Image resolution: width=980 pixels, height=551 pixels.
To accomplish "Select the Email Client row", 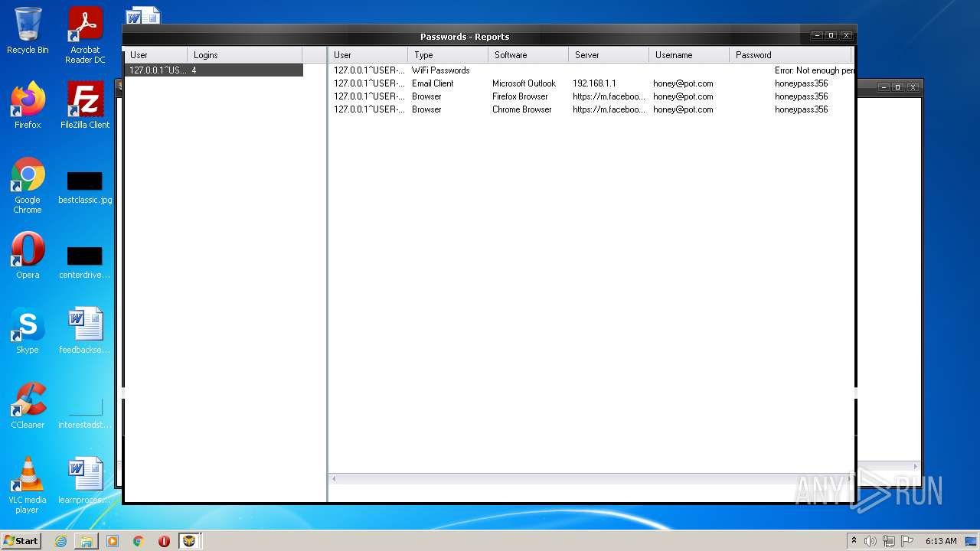I will coord(593,83).
